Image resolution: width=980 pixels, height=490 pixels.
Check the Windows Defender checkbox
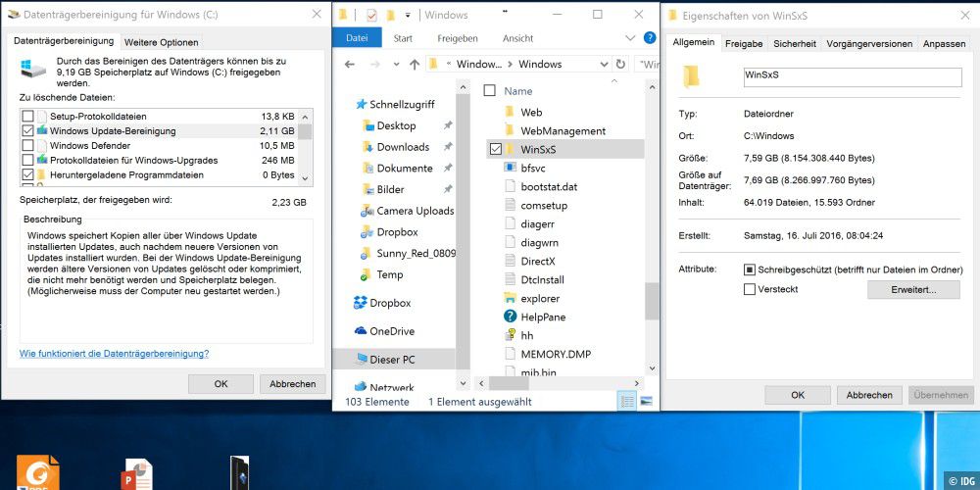click(x=27, y=146)
